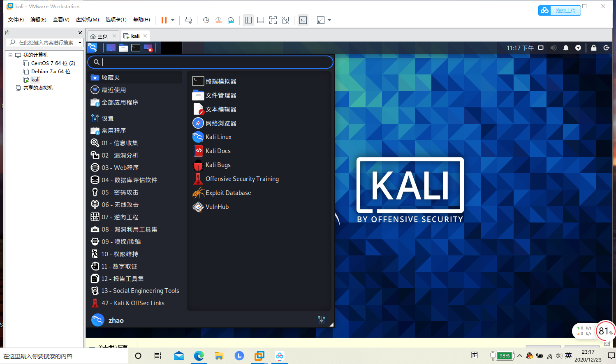Viewport: 616px width, 364px height.
Task: Take a snapshot of the VM
Action: click(x=206, y=20)
